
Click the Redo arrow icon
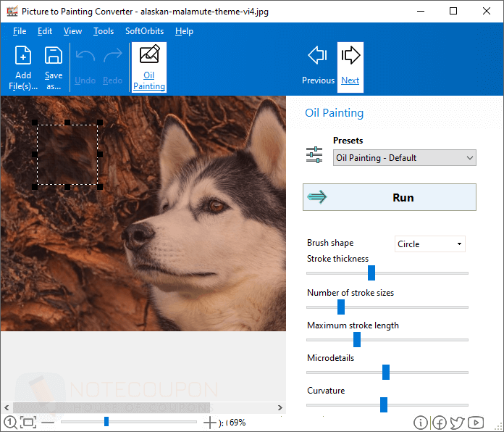(x=113, y=56)
